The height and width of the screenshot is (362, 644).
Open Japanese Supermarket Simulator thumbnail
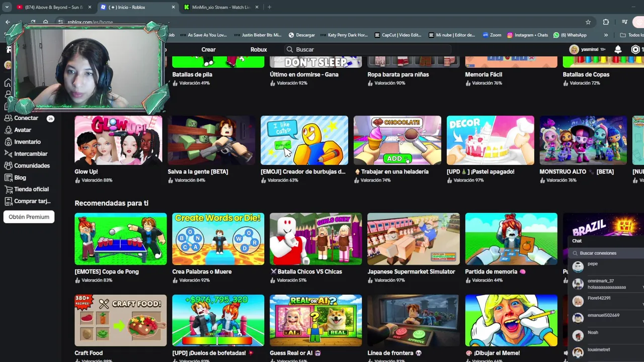pos(414,239)
